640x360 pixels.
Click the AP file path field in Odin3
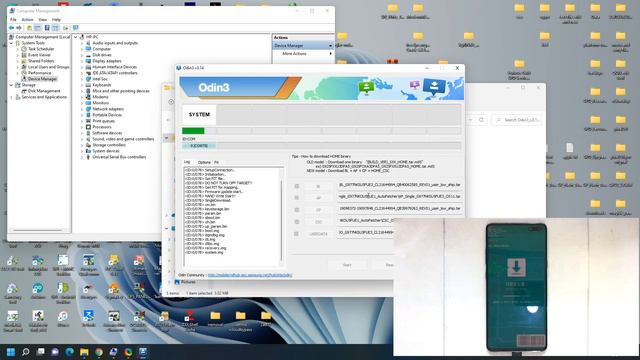click(x=400, y=197)
